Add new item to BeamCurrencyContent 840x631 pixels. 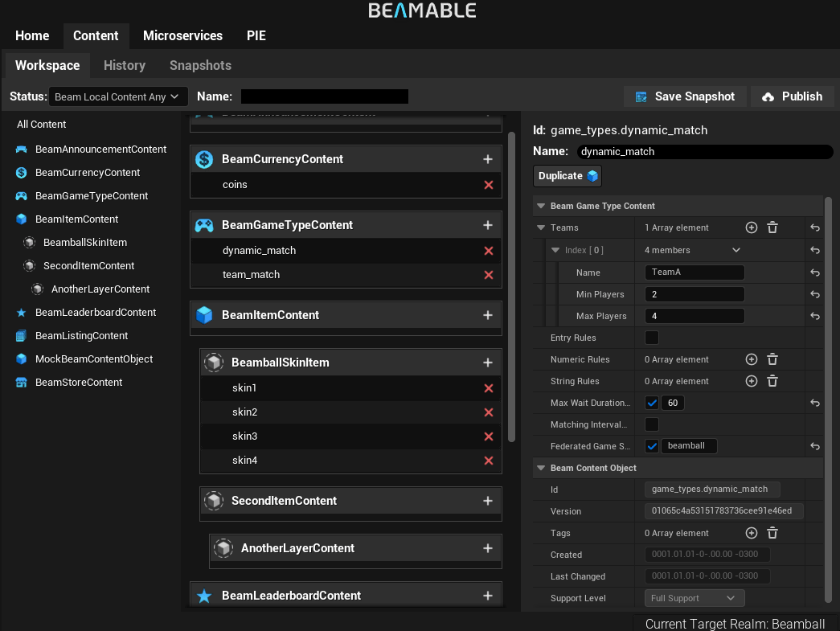[x=487, y=159]
